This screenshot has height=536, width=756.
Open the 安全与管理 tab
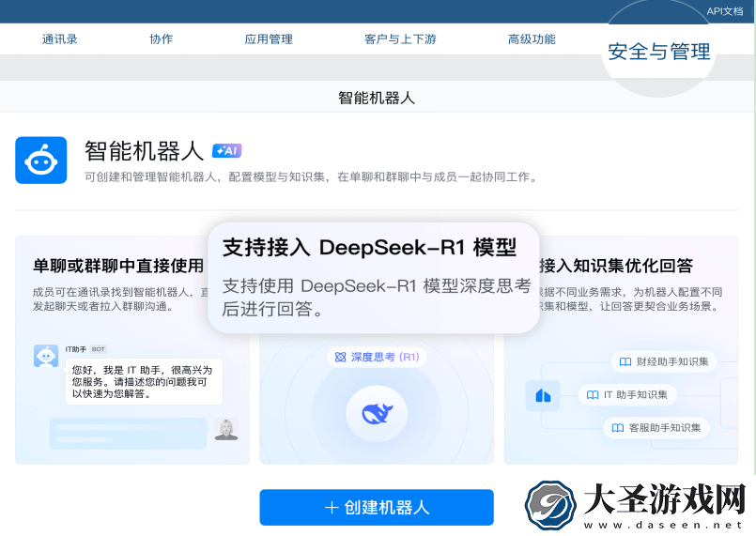tap(658, 52)
